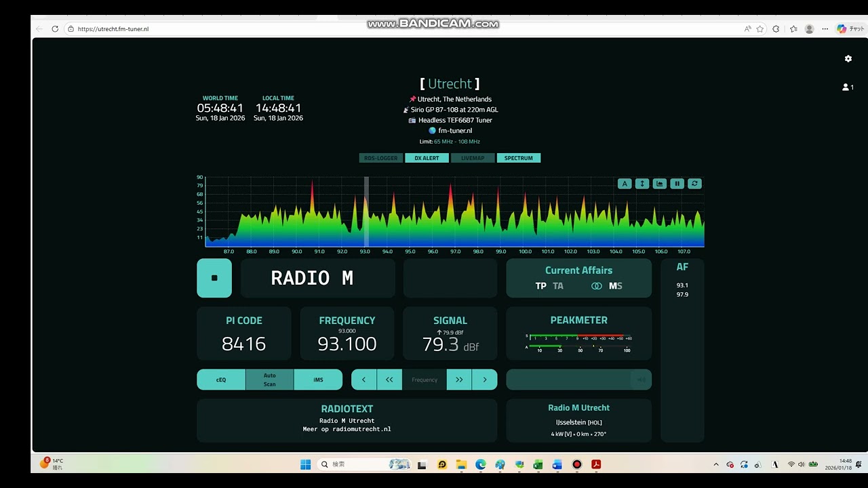
Task: Click the 79.3 dBf signal readout
Action: click(450, 344)
